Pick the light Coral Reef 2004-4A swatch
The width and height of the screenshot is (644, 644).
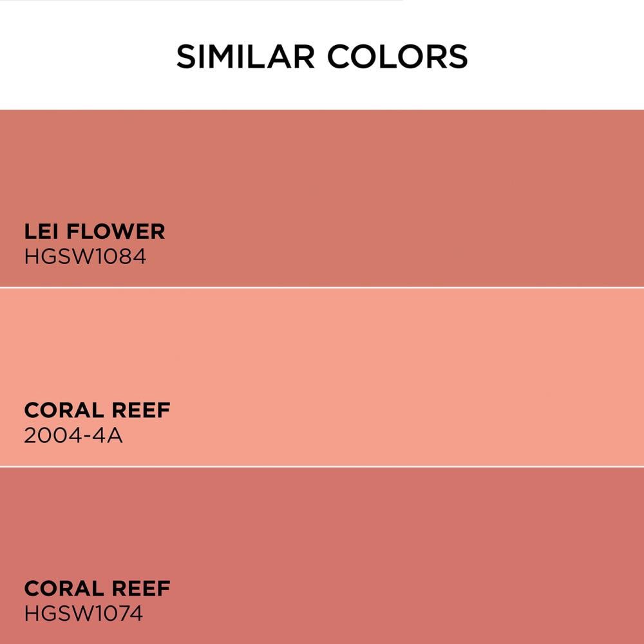[x=322, y=377]
